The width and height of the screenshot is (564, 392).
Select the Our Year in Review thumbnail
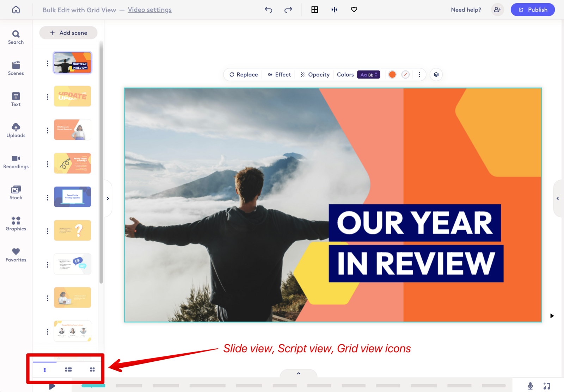[x=73, y=63]
